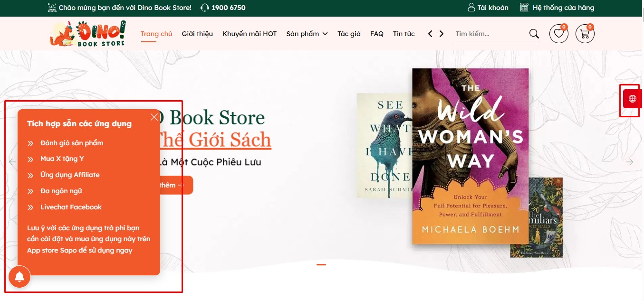Click the headset hotline icon
Image resolution: width=644 pixels, height=301 pixels.
pos(205,8)
